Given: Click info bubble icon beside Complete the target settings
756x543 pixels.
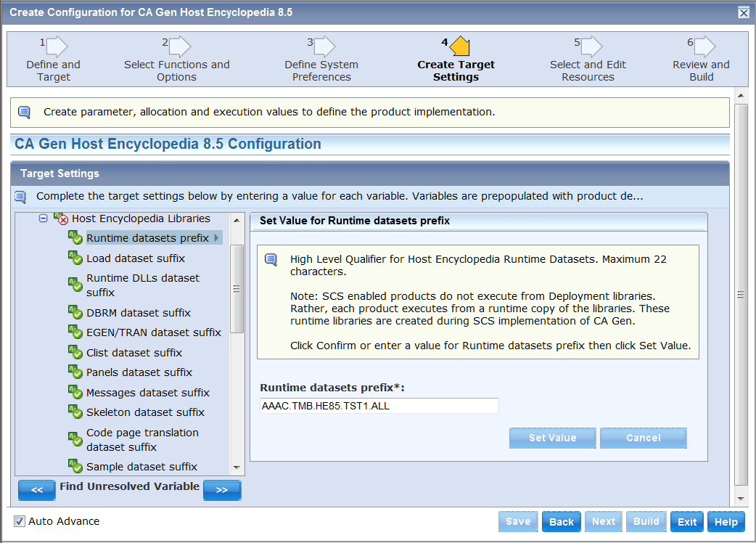Looking at the screenshot, I should click(20, 197).
